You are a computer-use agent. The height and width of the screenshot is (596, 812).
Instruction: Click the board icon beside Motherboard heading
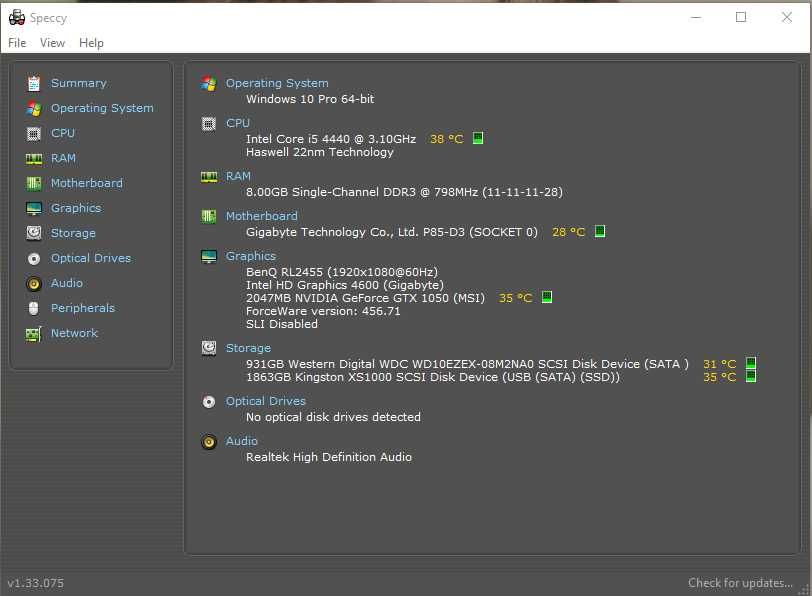(x=209, y=216)
